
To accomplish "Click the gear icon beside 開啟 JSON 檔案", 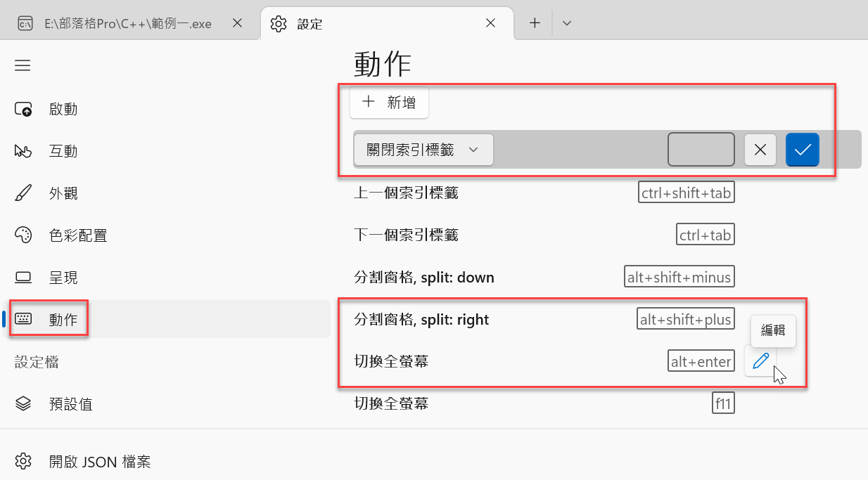I will click(x=23, y=462).
